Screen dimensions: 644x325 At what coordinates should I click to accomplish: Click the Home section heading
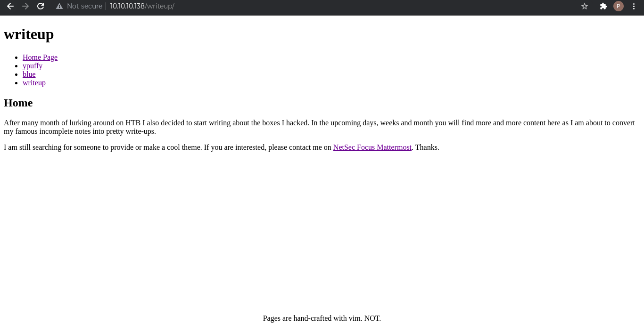[x=18, y=103]
